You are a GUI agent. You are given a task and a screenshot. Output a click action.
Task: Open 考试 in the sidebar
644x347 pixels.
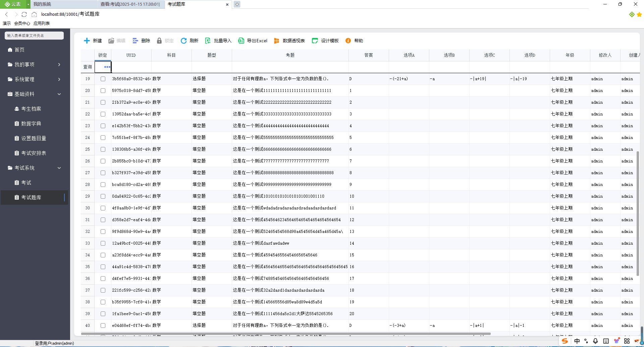pos(35,183)
